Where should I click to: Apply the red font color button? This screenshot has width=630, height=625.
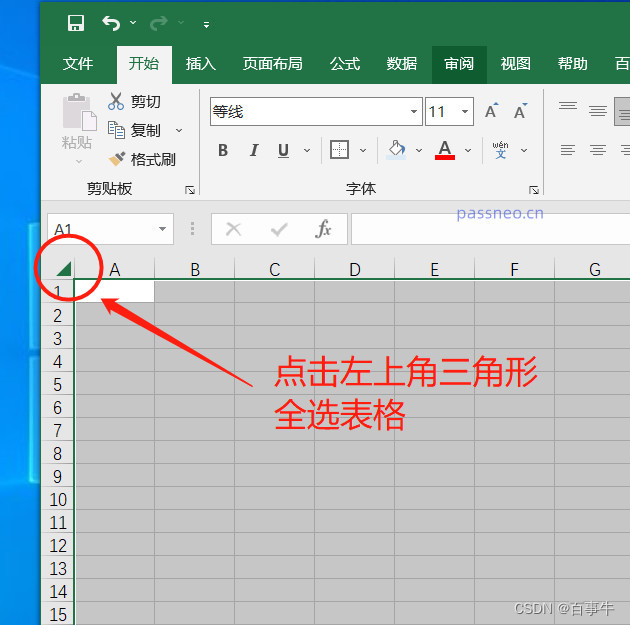(445, 150)
